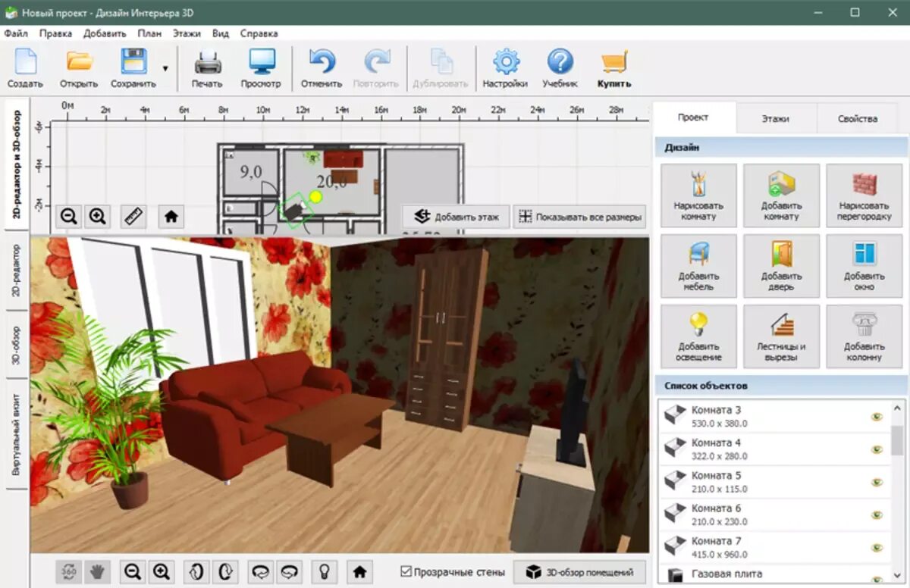910x588 pixels.
Task: Click the Добавить этаж button
Action: point(455,217)
